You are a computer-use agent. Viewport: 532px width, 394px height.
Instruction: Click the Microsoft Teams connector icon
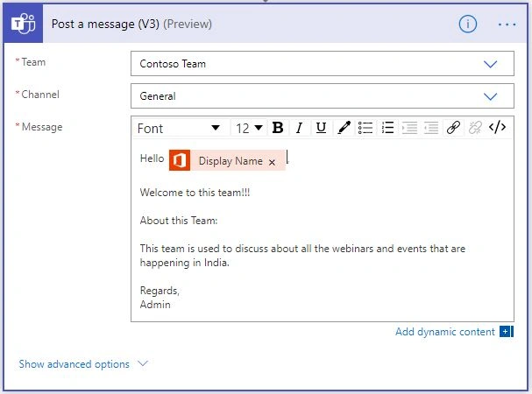click(23, 24)
